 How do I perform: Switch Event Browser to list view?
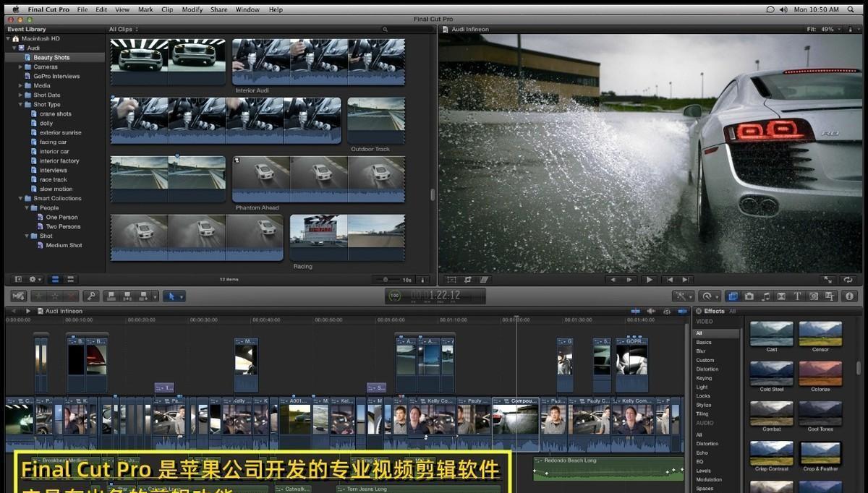click(x=69, y=279)
